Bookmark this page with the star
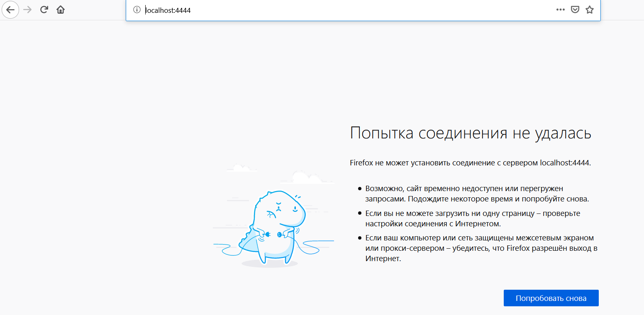The image size is (644, 315). tap(589, 10)
